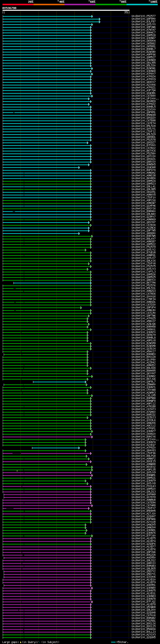
Task: Select the UniRef100_A9P135 label
Action: 143,470
